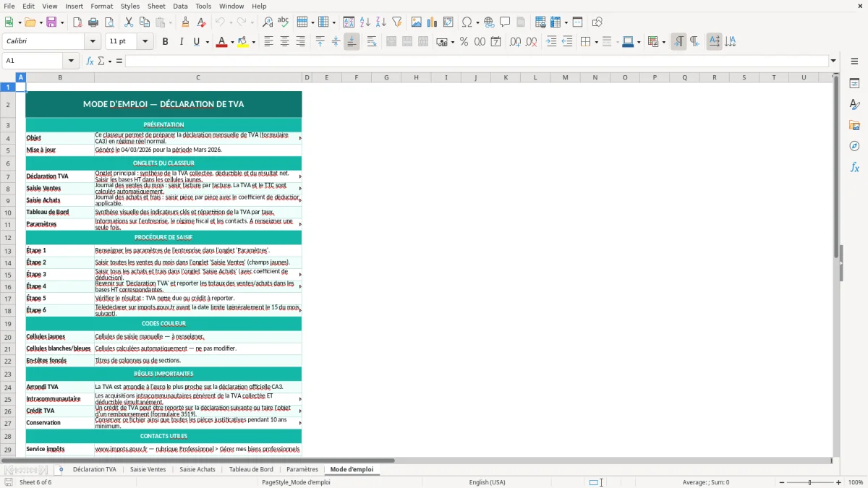868x488 pixels.
Task: Insert a chart
Action: 433,22
